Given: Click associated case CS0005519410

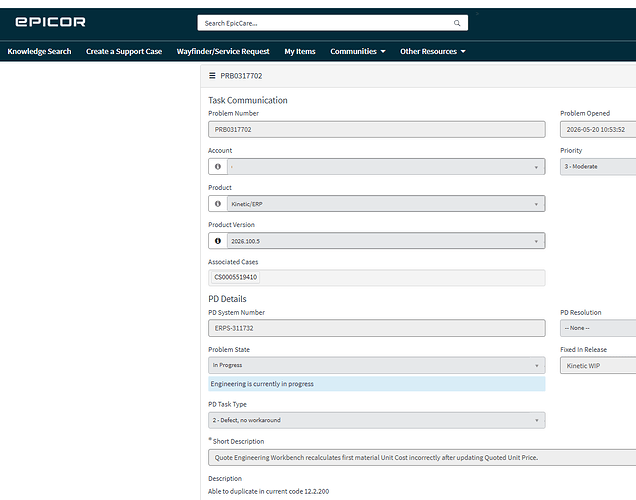Looking at the screenshot, I should (236, 277).
